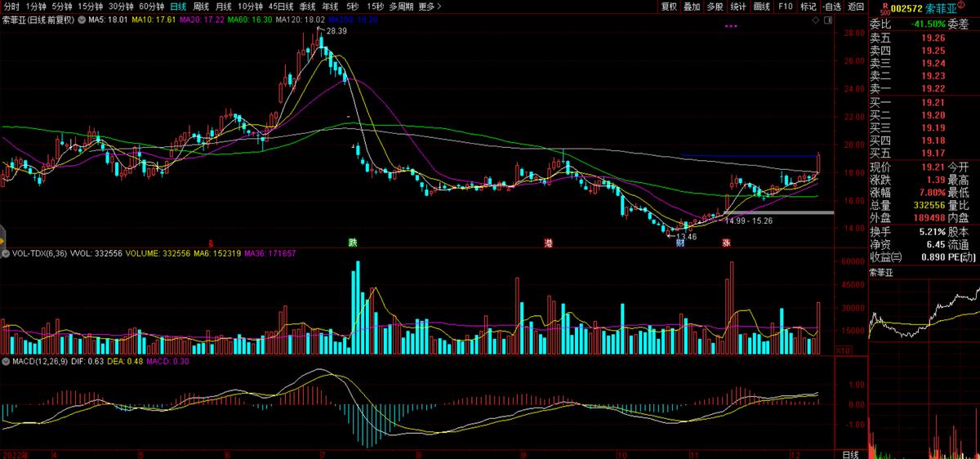Click the 涨 event marker on chart
Viewport: 980px width, 459px height.
pyautogui.click(x=725, y=243)
